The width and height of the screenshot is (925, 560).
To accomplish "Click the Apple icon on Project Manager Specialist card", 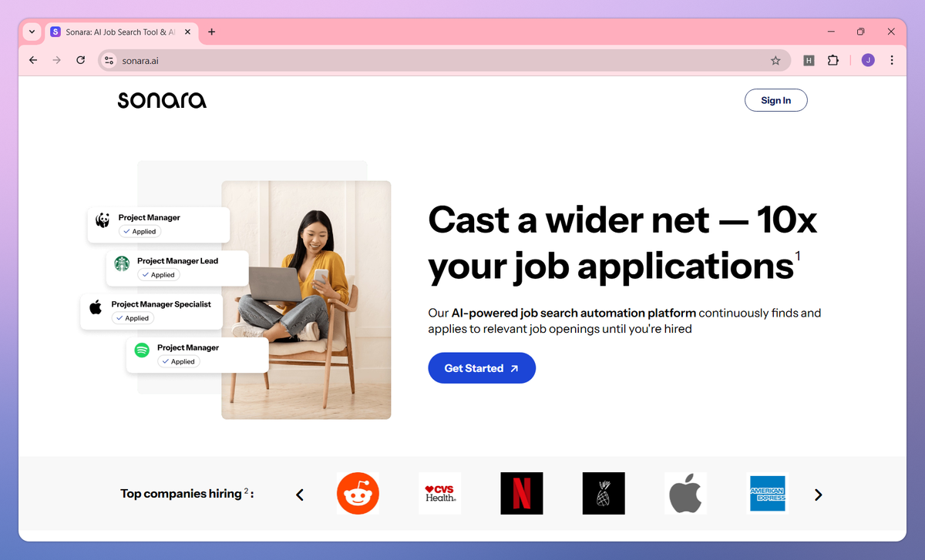I will [x=96, y=308].
